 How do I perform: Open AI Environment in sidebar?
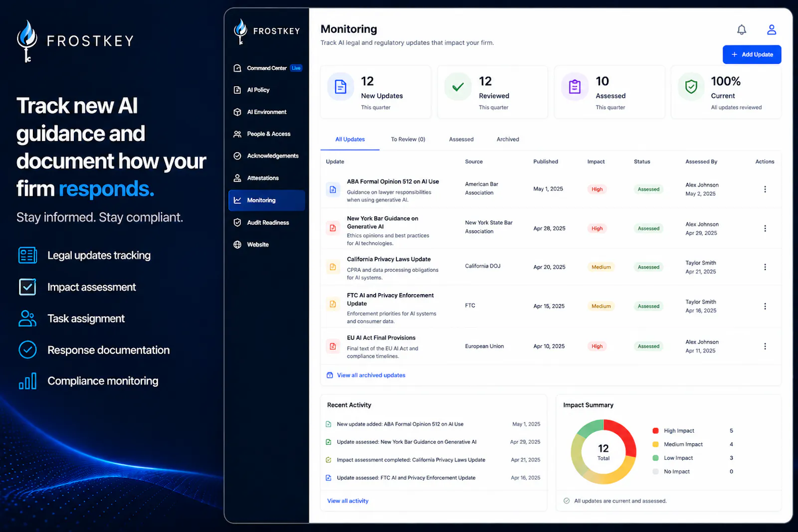[266, 112]
